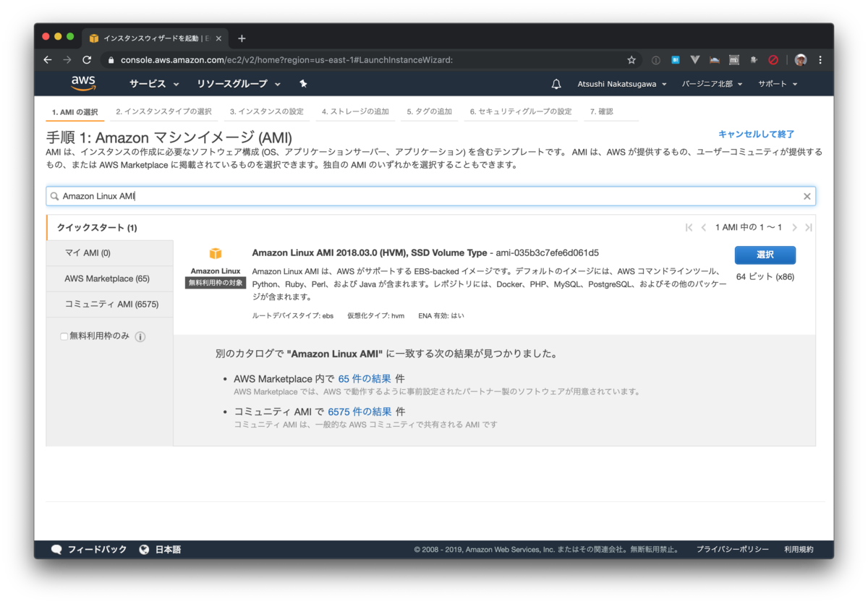Select the コミュニティ AMI (6575) category

point(110,304)
